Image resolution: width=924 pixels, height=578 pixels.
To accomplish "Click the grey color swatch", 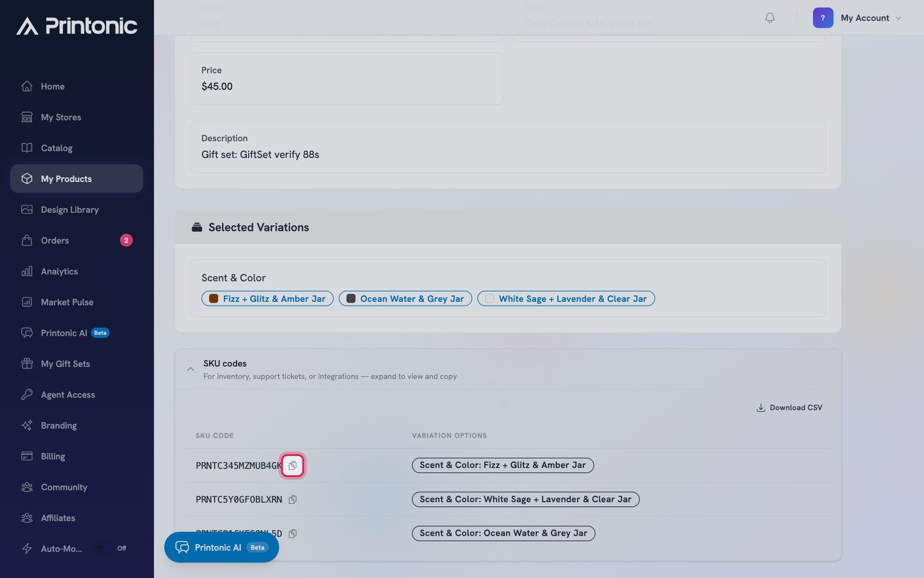I will pyautogui.click(x=351, y=299).
